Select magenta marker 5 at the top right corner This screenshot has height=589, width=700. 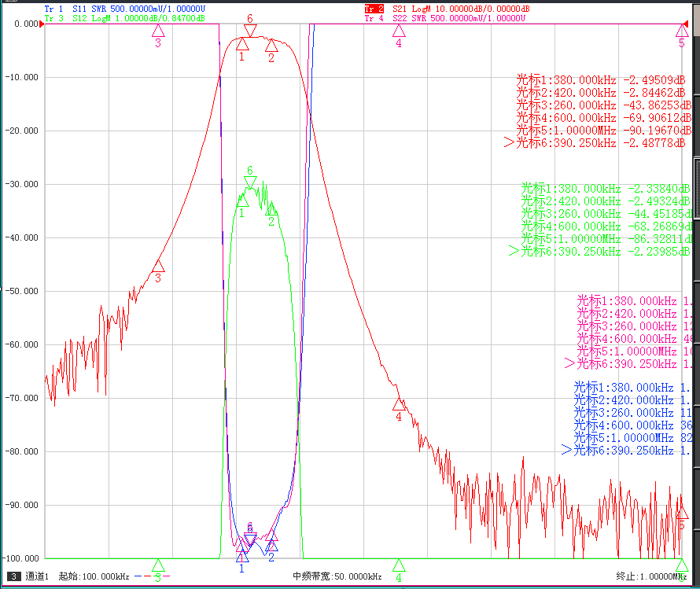tap(682, 36)
